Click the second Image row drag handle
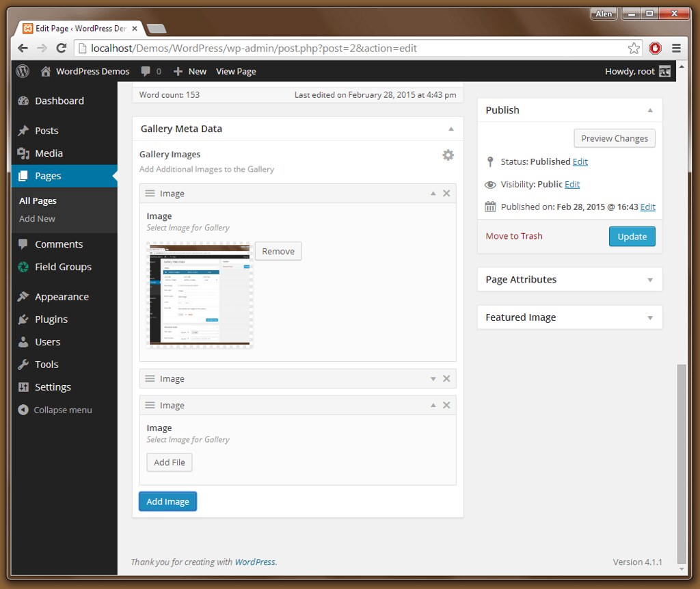Screen dimensions: 700x589 (150, 379)
